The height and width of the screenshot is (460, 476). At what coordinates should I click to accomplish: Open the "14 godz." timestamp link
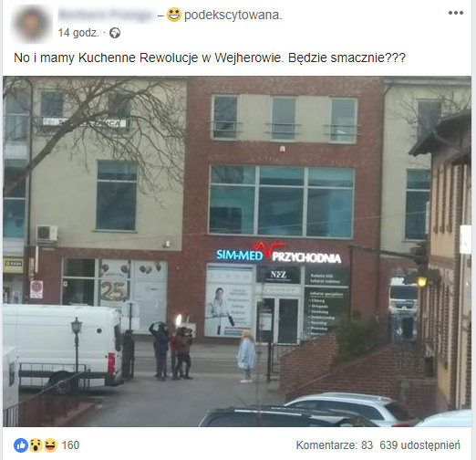click(x=78, y=33)
